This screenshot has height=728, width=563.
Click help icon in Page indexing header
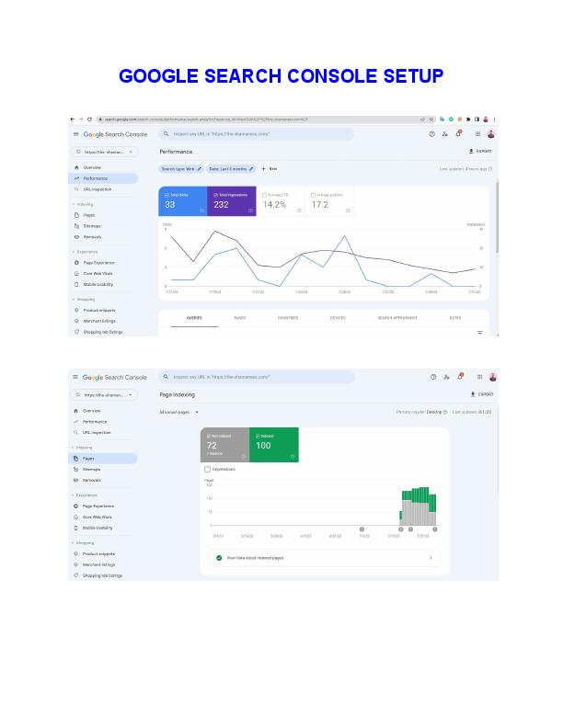(x=433, y=377)
